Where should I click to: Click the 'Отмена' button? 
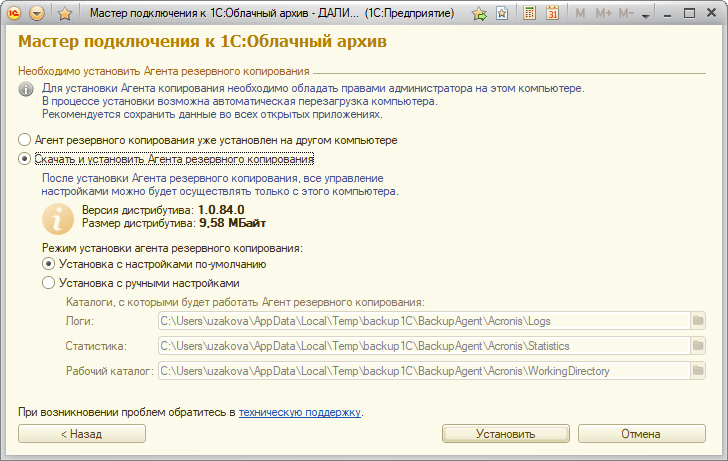point(642,434)
